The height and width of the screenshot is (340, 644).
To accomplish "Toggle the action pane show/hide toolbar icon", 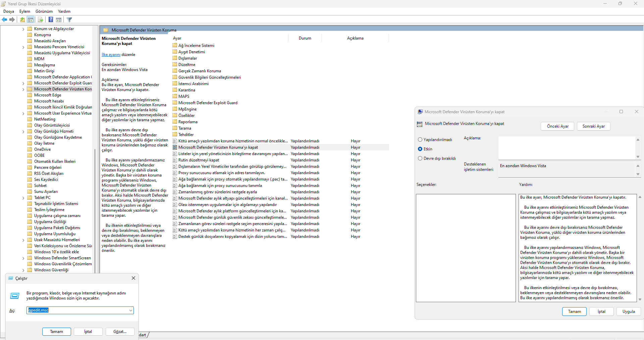I will [59, 20].
